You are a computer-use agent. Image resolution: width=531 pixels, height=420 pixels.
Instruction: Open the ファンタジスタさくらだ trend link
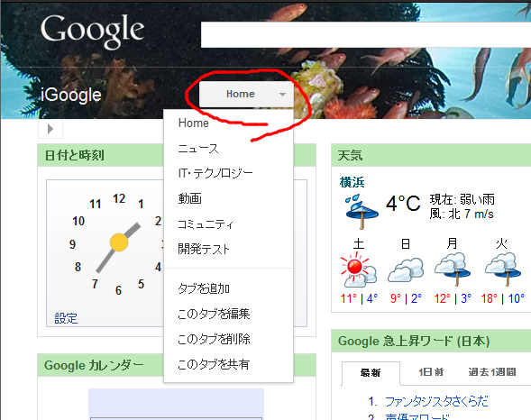pos(436,401)
